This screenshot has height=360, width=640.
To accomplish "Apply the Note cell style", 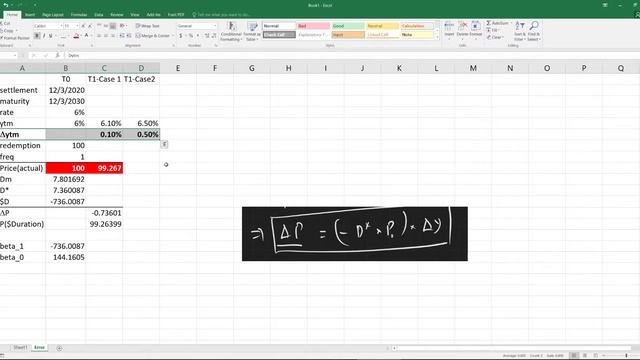I will pos(417,35).
